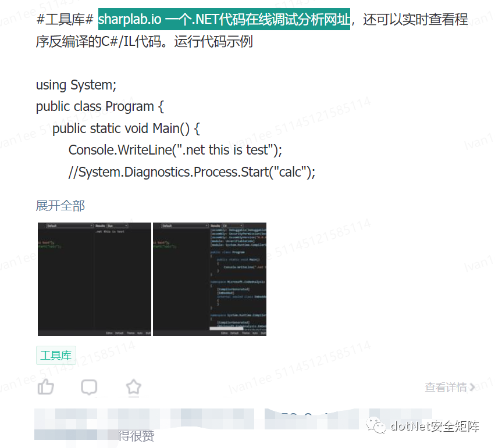Image resolution: width=495 pixels, height=448 pixels.
Task: Open the second decompiled code thumbnail
Action: pyautogui.click(x=209, y=279)
